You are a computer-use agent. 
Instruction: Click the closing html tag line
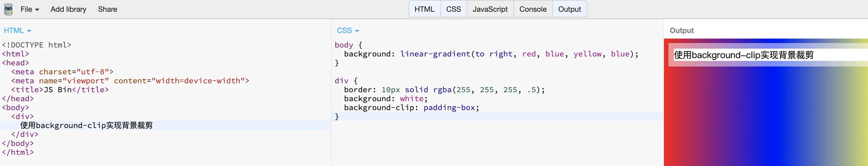point(18,152)
